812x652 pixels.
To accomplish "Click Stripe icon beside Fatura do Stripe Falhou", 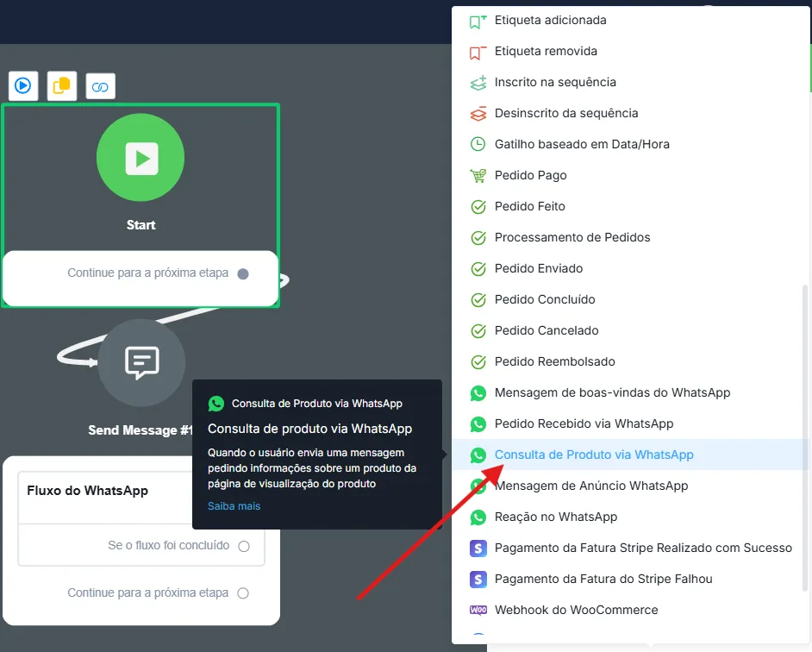I will 478,579.
